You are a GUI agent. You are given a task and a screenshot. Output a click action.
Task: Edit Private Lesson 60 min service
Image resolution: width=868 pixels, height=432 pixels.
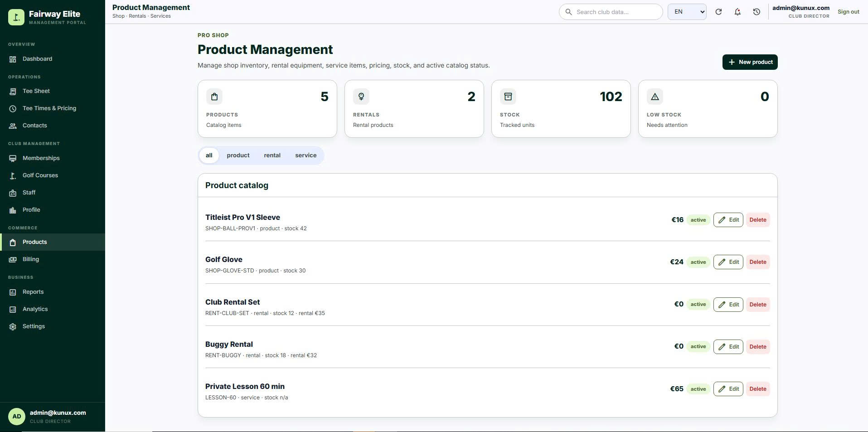[728, 389]
